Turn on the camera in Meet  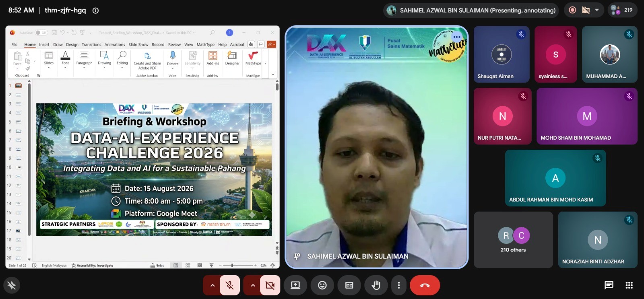(270, 285)
